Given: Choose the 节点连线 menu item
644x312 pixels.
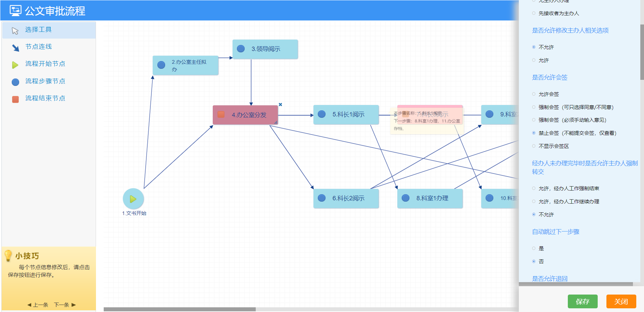Looking at the screenshot, I should [x=49, y=47].
